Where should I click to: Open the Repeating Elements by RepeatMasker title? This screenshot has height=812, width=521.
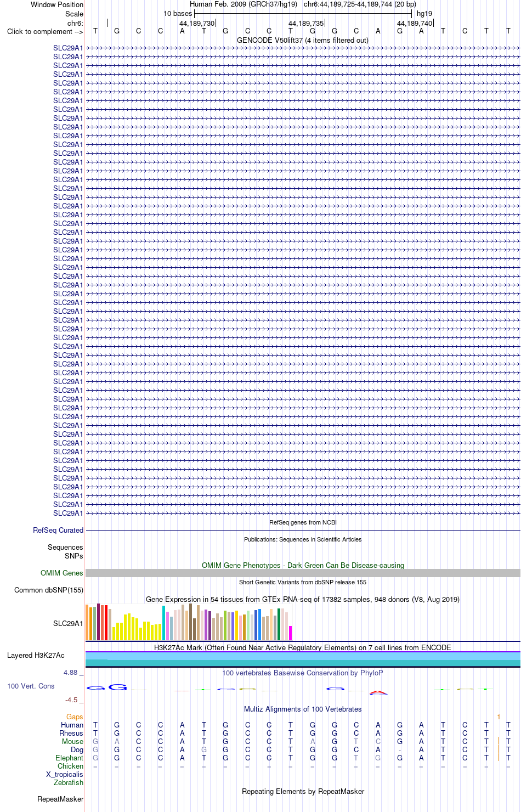303,791
